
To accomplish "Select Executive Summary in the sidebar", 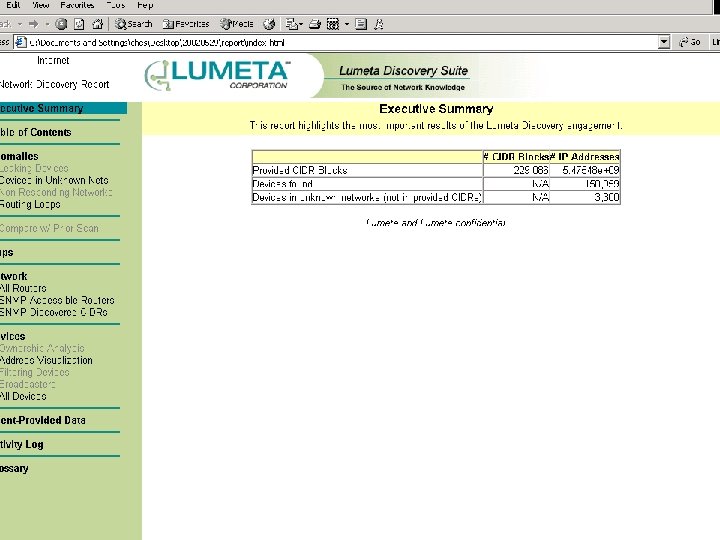I will [x=63, y=108].
